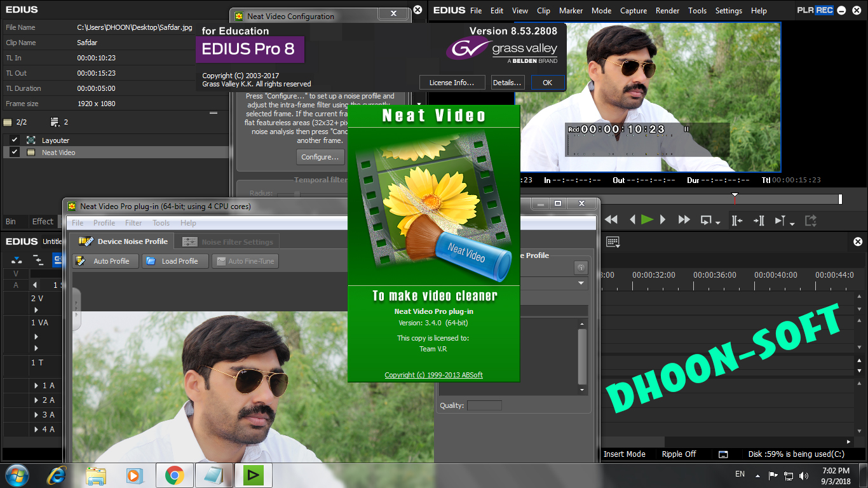Open Windows Media Player from the taskbar
868x488 pixels.
point(134,475)
